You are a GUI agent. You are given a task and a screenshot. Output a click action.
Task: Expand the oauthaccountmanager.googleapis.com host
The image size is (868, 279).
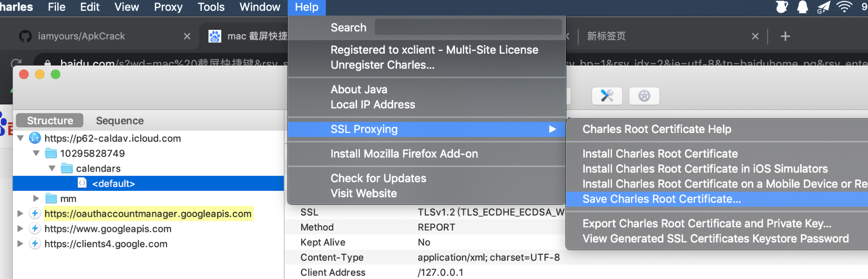(x=21, y=214)
